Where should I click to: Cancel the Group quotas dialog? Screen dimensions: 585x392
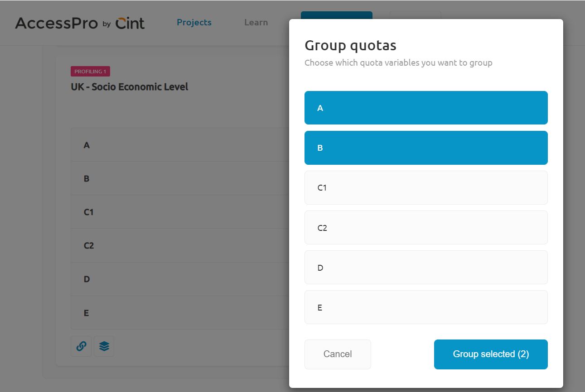(x=338, y=354)
